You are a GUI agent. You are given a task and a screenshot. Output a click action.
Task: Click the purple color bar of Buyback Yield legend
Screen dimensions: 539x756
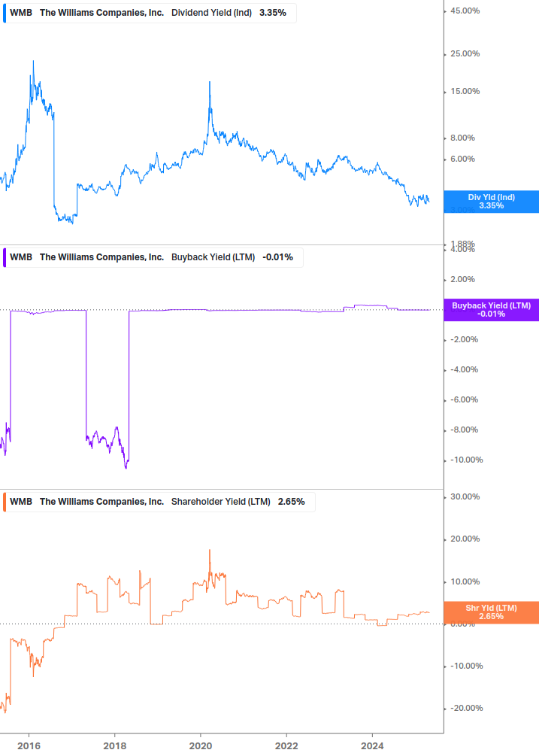coord(5,257)
